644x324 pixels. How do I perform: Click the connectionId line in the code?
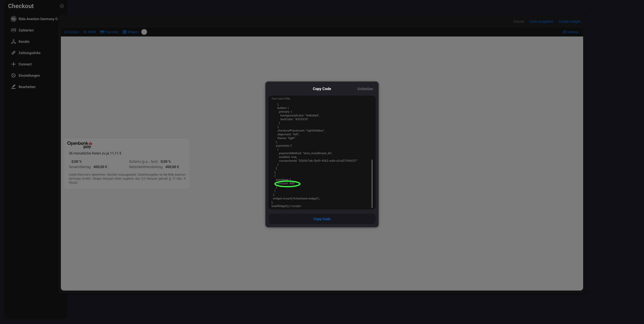[318, 161]
